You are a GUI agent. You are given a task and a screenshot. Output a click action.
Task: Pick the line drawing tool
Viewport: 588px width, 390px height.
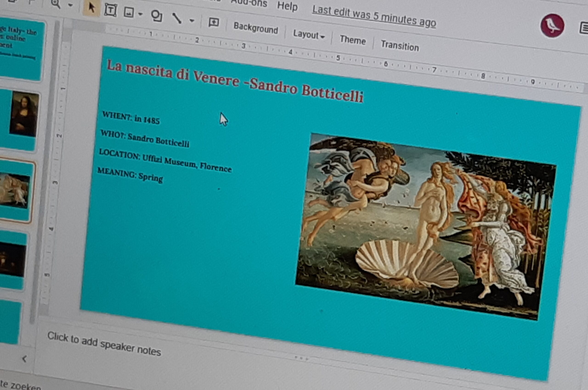(x=177, y=18)
